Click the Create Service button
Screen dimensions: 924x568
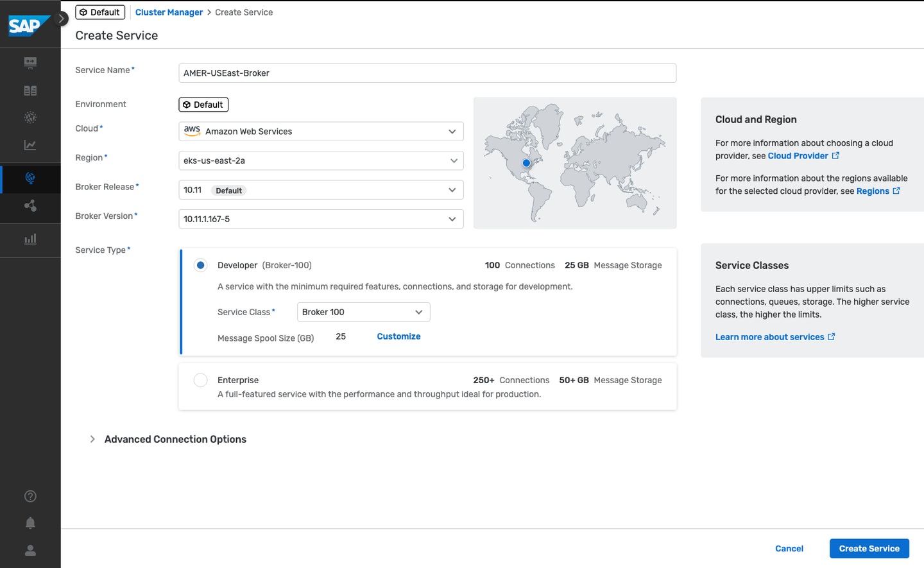(869, 549)
